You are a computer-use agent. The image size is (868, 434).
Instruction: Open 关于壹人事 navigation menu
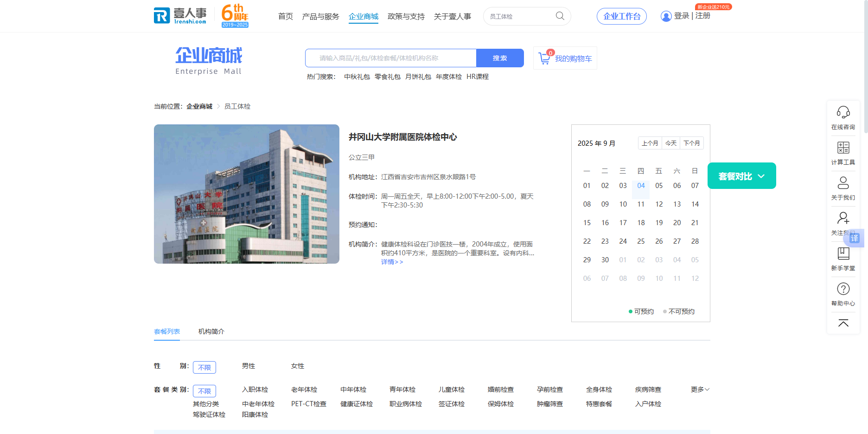(x=453, y=16)
